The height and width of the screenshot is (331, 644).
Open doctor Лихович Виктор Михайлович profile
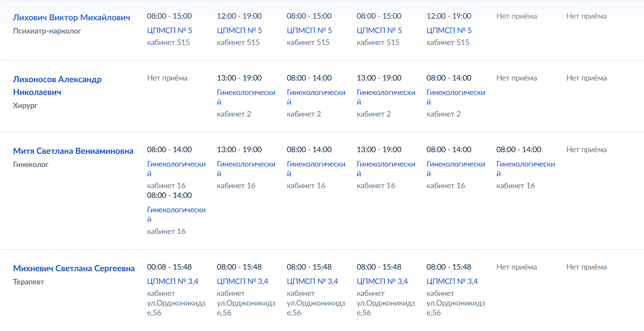point(72,17)
